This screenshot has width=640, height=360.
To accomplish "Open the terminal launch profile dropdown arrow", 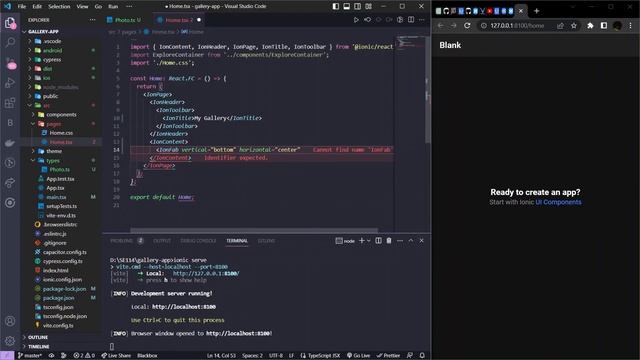I will [369, 241].
